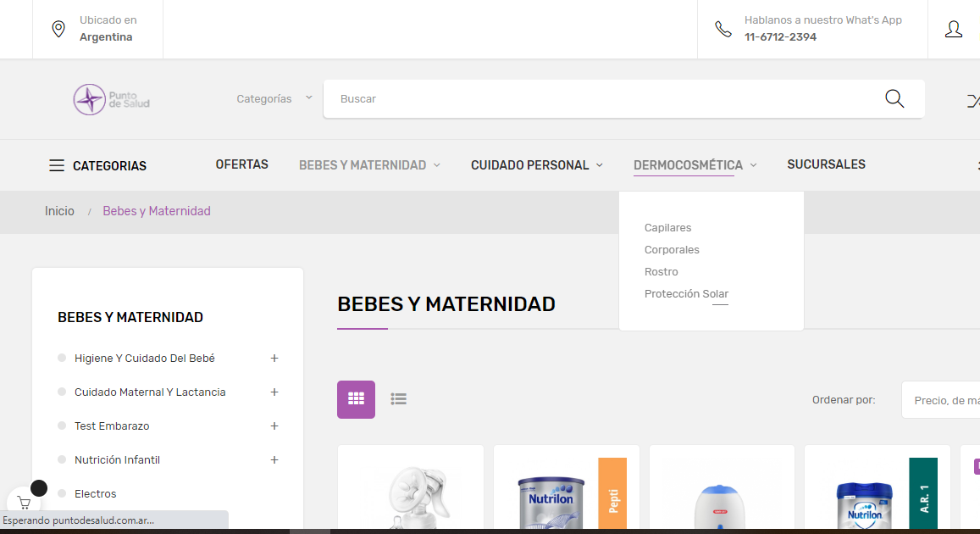Open CUIDADO PERSONAL in navigation bar
The height and width of the screenshot is (534, 980).
tap(529, 165)
